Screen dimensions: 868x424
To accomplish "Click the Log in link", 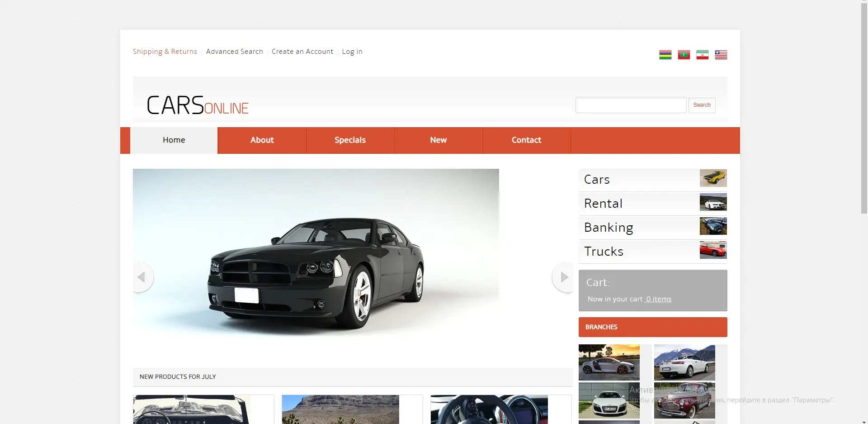I will pyautogui.click(x=352, y=52).
